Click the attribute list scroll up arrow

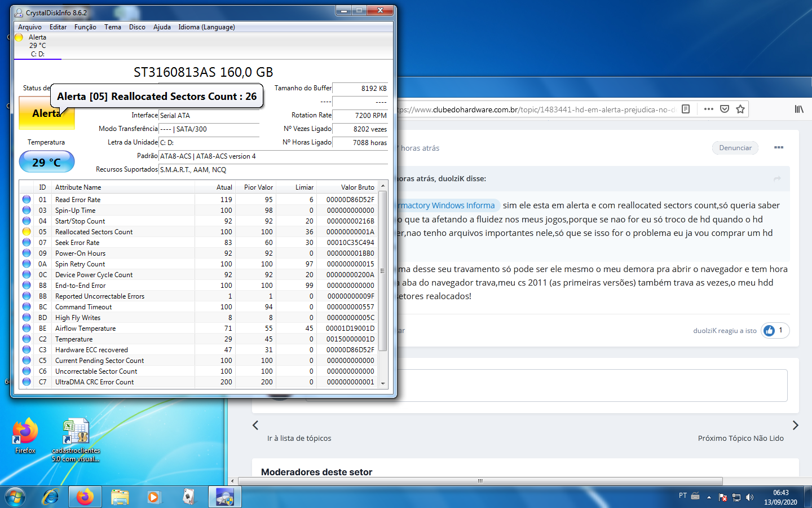tap(383, 186)
